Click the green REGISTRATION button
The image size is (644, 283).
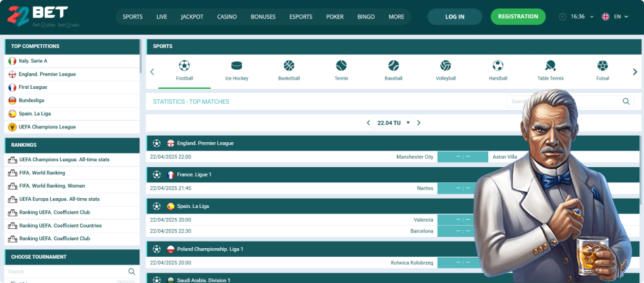pos(518,17)
